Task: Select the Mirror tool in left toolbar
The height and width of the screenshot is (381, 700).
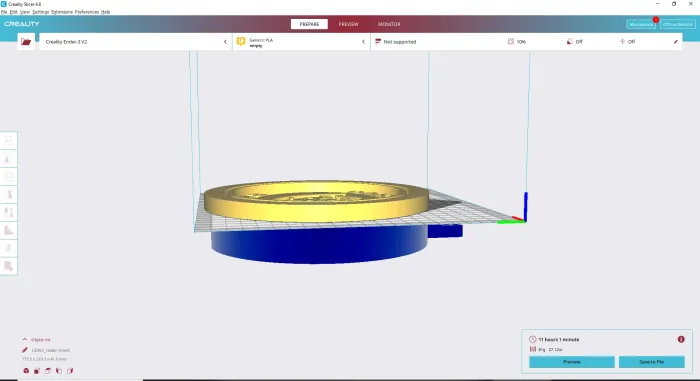Action: [x=8, y=195]
